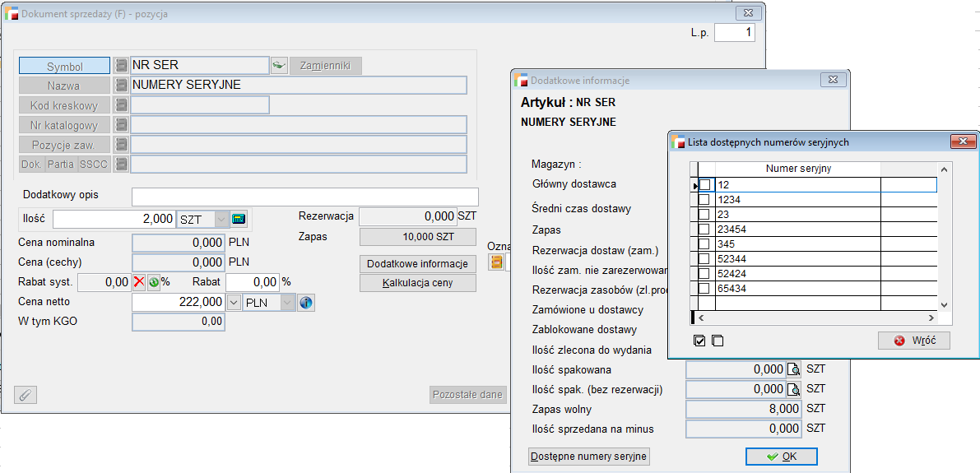This screenshot has width=980, height=473.
Task: Click the deselect-all icon below the serial list
Action: pos(718,341)
